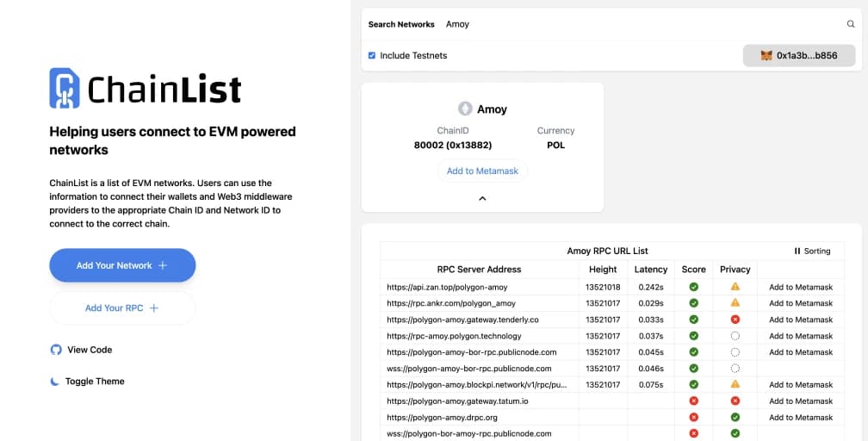The width and height of the screenshot is (868, 441).
Task: Click the Latency column header
Action: [x=651, y=270]
